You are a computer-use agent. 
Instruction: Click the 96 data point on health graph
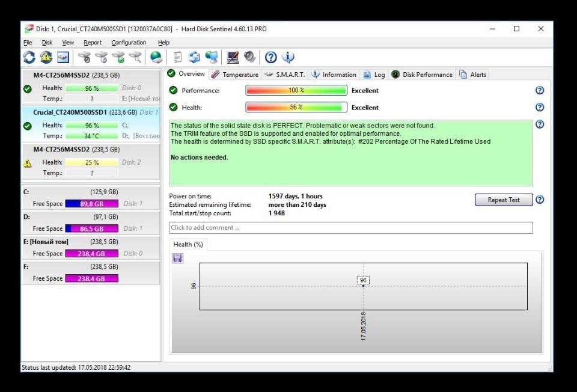[363, 286]
